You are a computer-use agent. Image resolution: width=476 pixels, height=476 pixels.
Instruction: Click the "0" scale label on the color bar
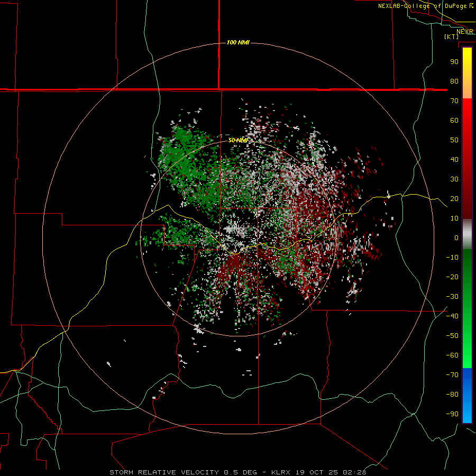point(456,237)
